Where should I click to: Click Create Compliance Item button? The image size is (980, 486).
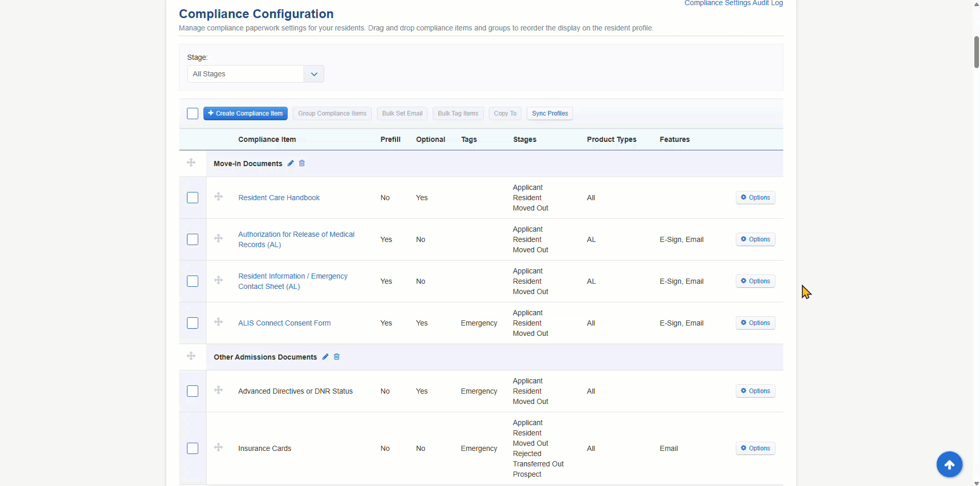coord(245,114)
